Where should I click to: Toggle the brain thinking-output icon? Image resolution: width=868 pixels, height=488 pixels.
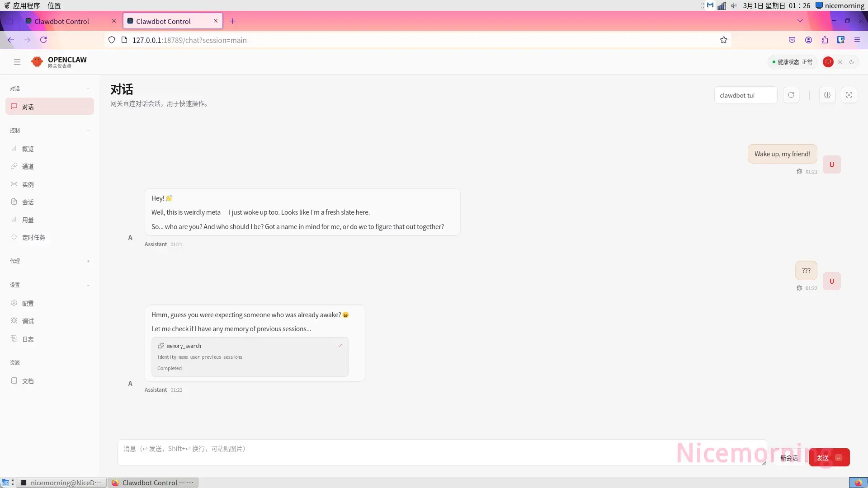pos(827,95)
